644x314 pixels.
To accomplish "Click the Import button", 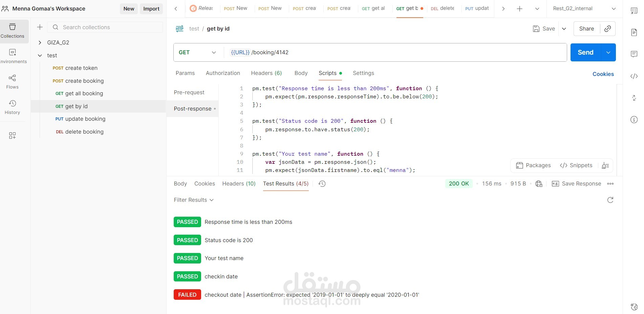I will pyautogui.click(x=151, y=8).
